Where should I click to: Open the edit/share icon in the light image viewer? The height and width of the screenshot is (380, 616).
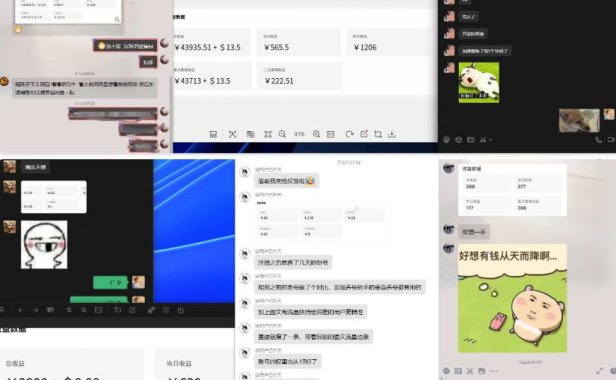(364, 134)
